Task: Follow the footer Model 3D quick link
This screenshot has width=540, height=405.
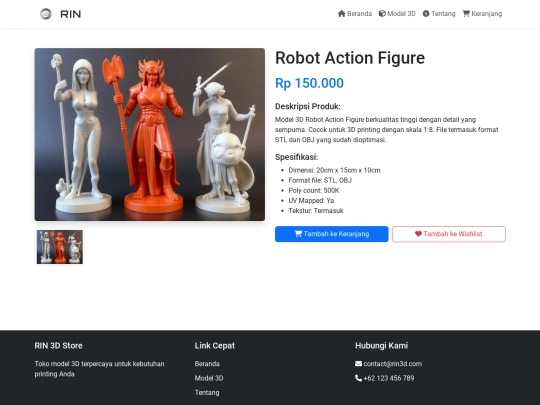Action: coord(209,378)
